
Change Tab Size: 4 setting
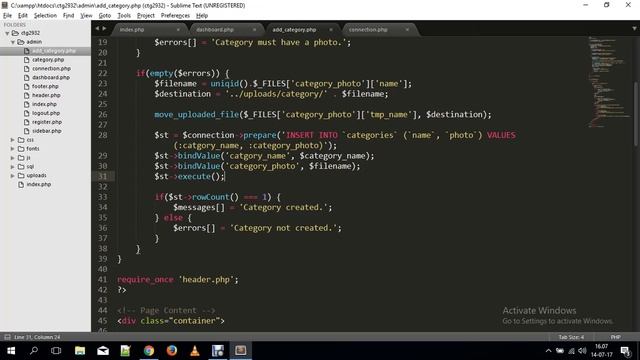point(571,337)
